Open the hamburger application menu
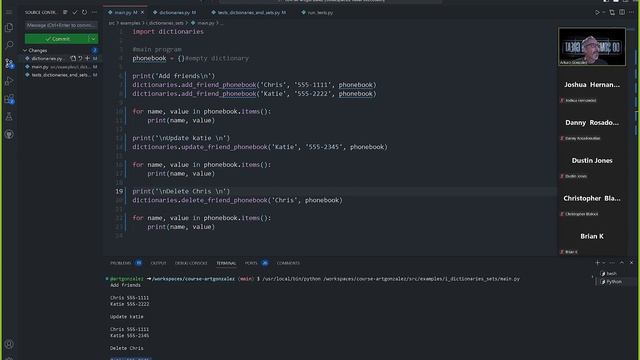 click(9, 12)
